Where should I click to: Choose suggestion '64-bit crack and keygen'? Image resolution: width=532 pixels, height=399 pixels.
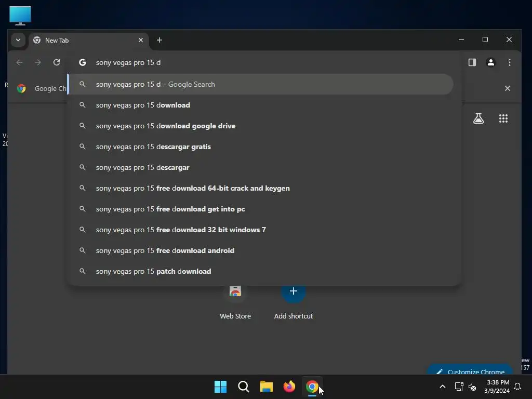(261, 188)
